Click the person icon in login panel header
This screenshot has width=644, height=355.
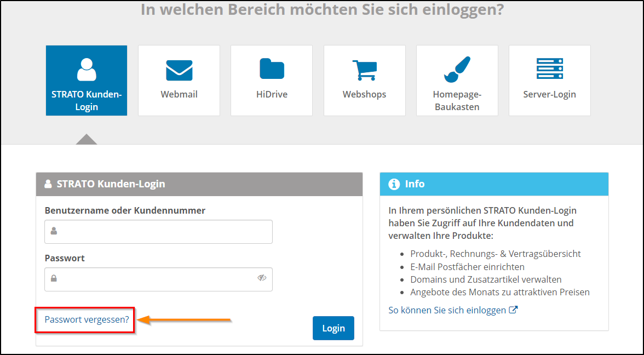(x=48, y=184)
